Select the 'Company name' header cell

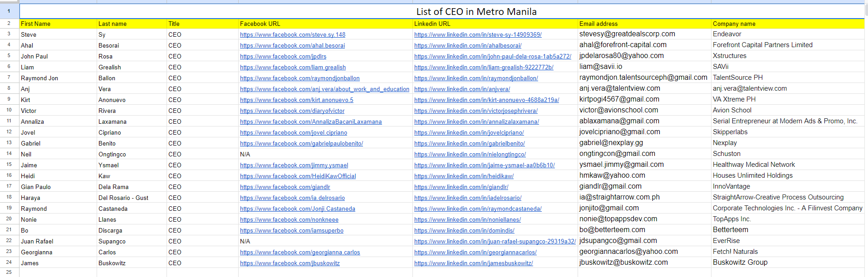coord(788,24)
